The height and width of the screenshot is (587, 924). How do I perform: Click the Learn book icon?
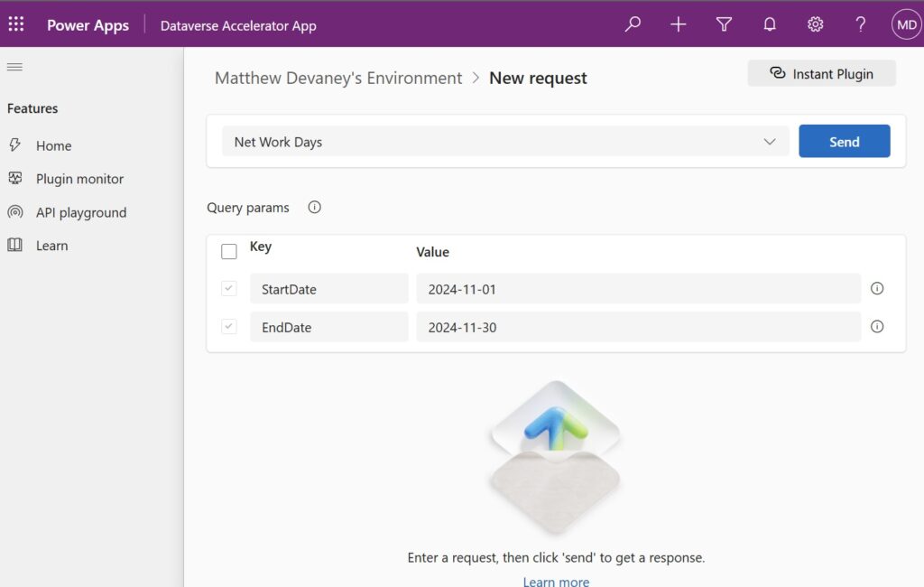click(14, 244)
